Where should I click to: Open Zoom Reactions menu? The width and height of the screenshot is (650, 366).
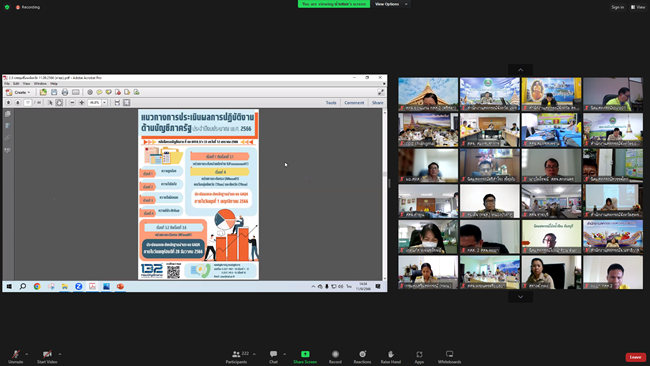click(x=362, y=356)
